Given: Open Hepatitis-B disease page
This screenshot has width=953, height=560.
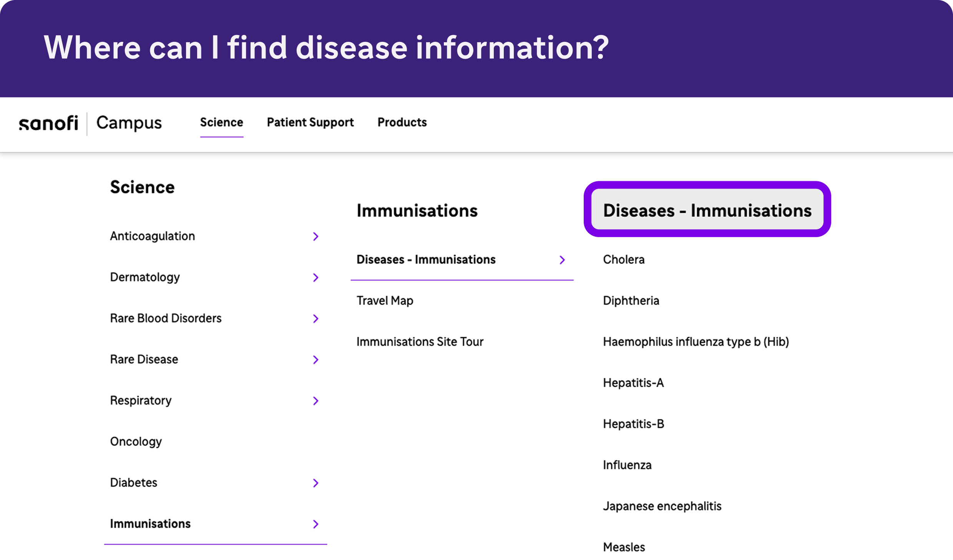Looking at the screenshot, I should coord(633,424).
